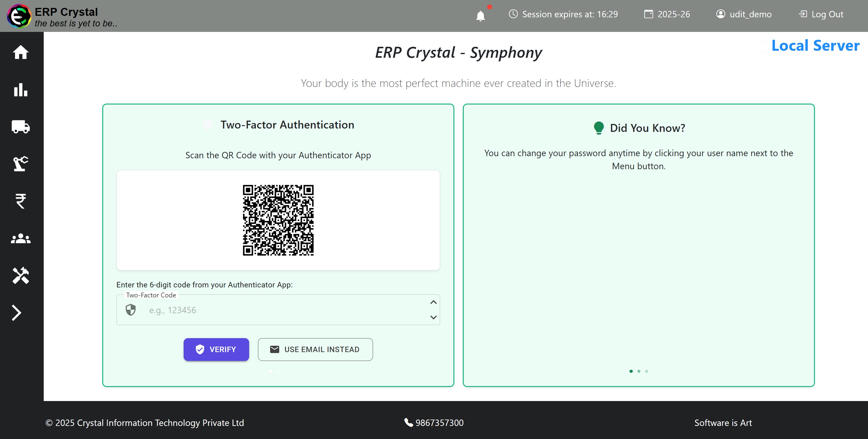Viewport: 868px width, 439px height.
Task: Click the tools and hammer icon
Action: tap(21, 276)
